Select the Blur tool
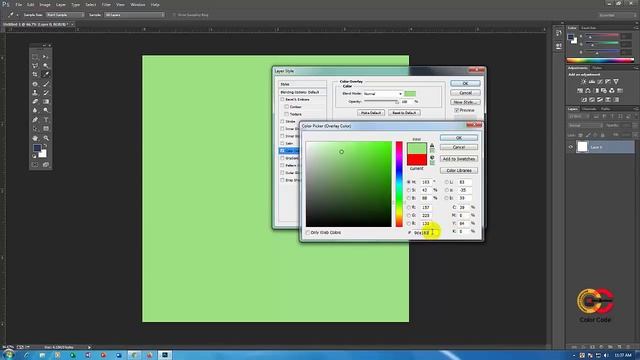This screenshot has width=640, height=360. coord(35,110)
